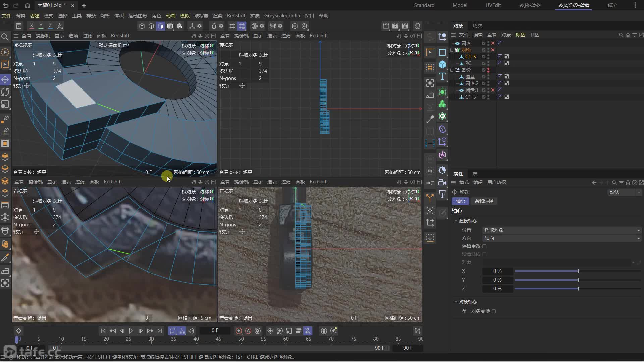The width and height of the screenshot is (644, 362).
Task: Open the Redshift menu in menu bar
Action: 236,16
